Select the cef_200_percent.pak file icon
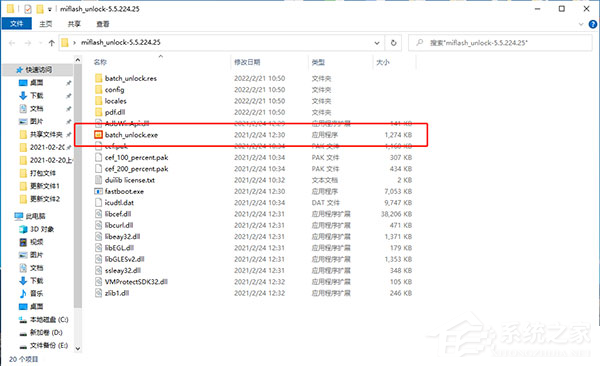Image resolution: width=600 pixels, height=366 pixels. pyautogui.click(x=99, y=168)
